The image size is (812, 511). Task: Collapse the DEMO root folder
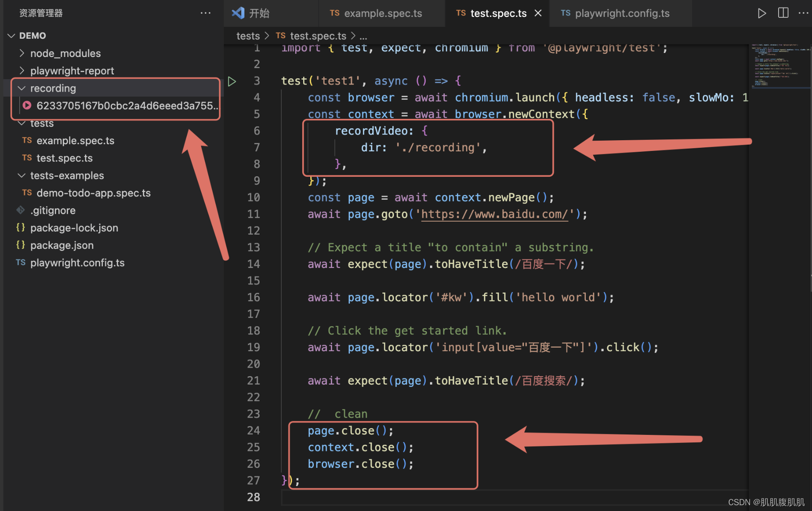pyautogui.click(x=12, y=36)
